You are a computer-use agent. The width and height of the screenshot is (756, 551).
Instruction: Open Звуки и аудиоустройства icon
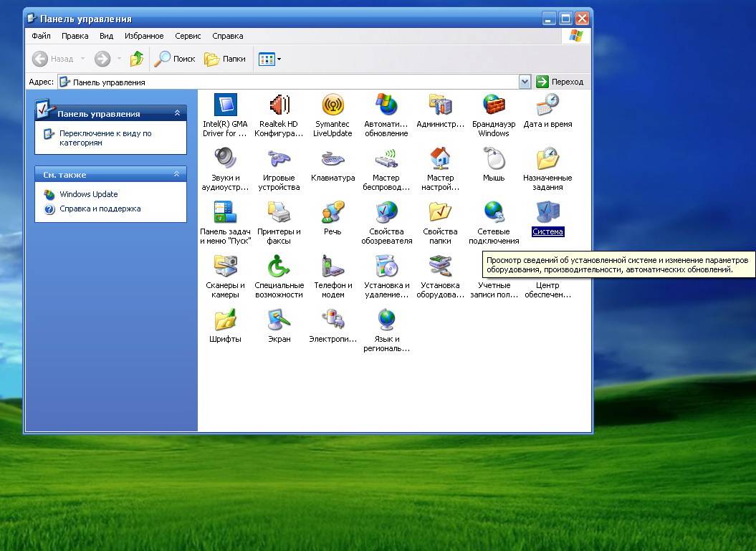coord(225,158)
